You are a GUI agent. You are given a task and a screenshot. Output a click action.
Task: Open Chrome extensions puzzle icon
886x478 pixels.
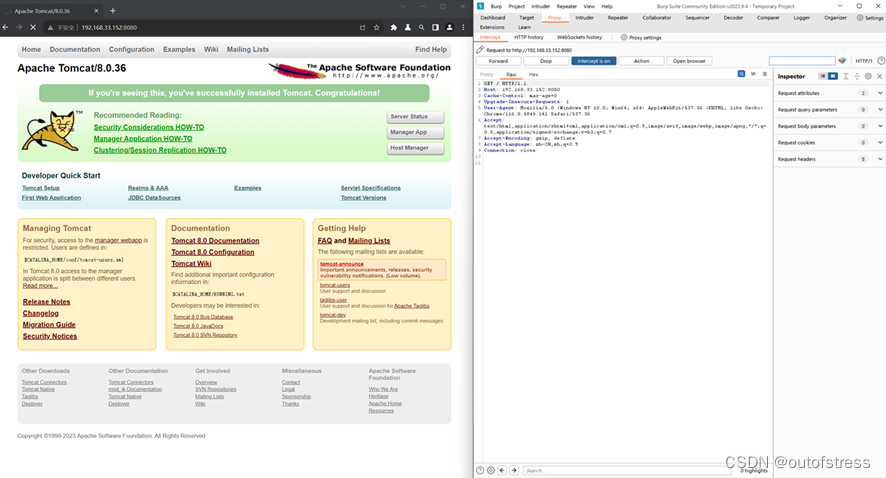(x=394, y=27)
